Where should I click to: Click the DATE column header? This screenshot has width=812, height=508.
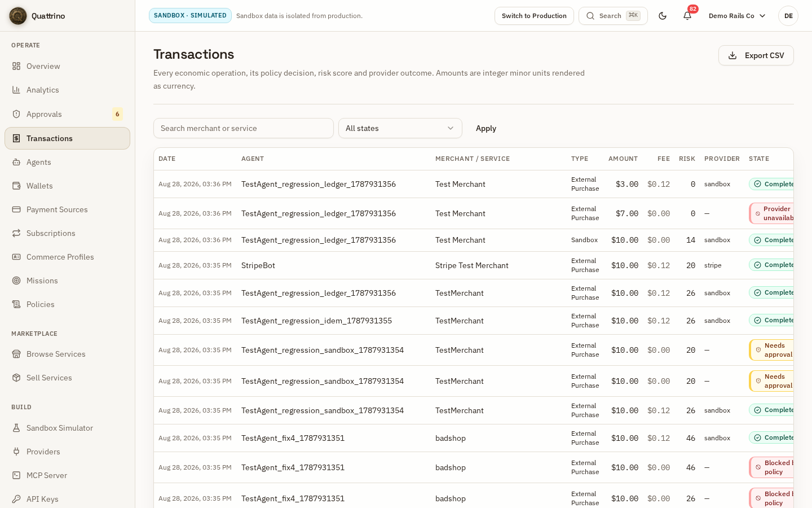[167, 159]
